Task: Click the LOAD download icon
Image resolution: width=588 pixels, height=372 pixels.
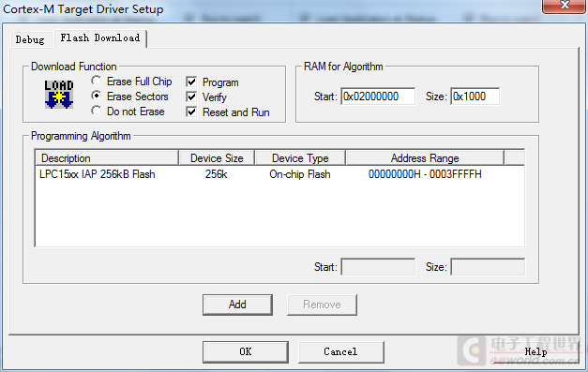Action: pyautogui.click(x=59, y=95)
